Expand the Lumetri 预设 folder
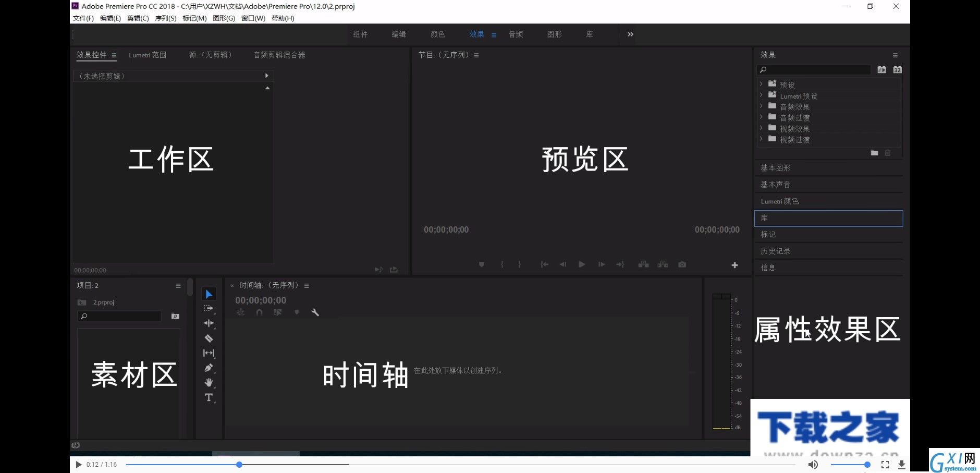The image size is (980, 473). tap(761, 95)
